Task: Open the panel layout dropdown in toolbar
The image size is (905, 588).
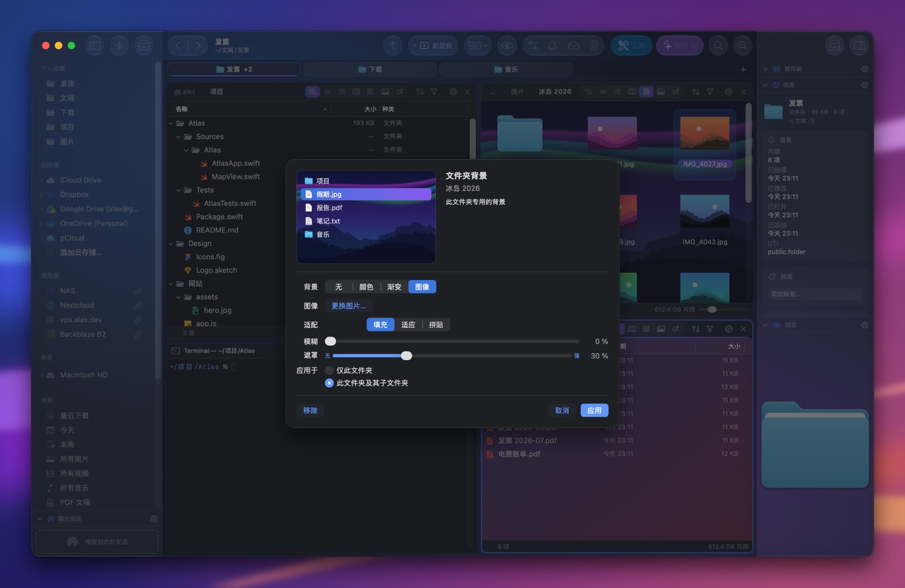Action: click(478, 46)
